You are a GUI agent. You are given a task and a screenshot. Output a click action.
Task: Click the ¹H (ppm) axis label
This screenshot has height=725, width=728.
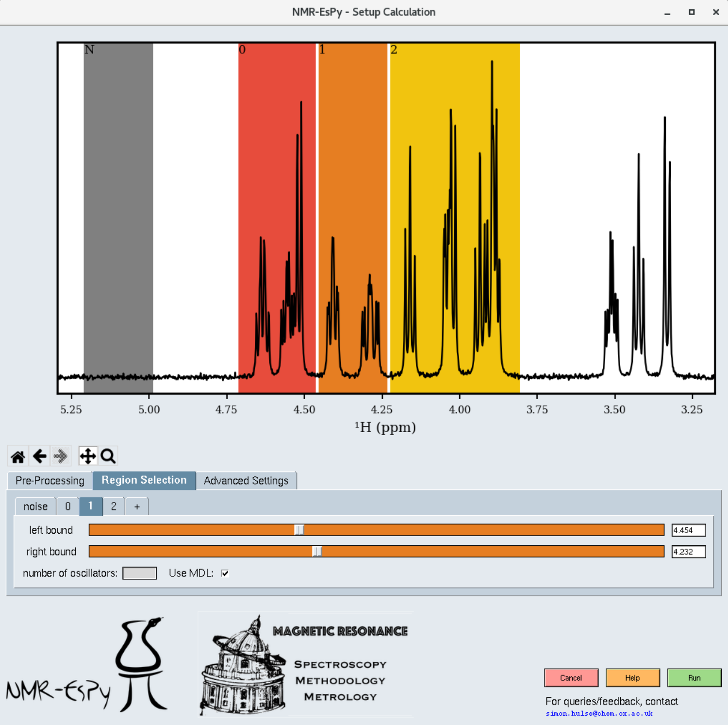385,427
